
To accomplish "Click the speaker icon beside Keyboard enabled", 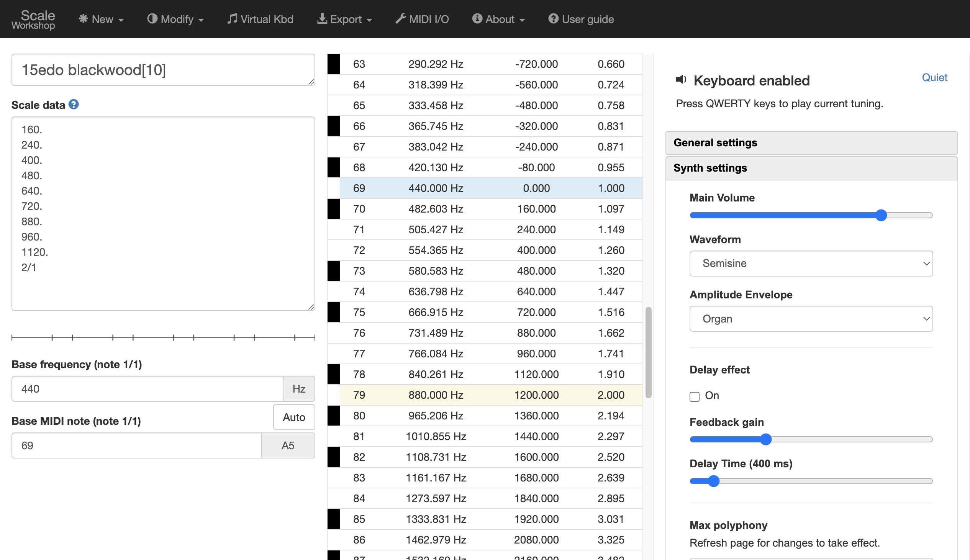I will 681,80.
